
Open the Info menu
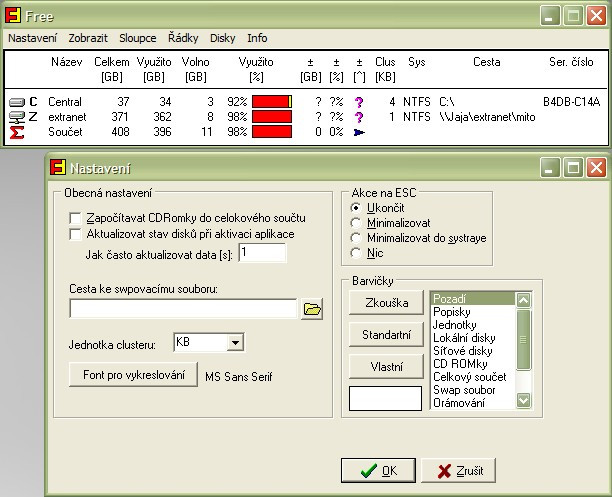click(x=257, y=38)
